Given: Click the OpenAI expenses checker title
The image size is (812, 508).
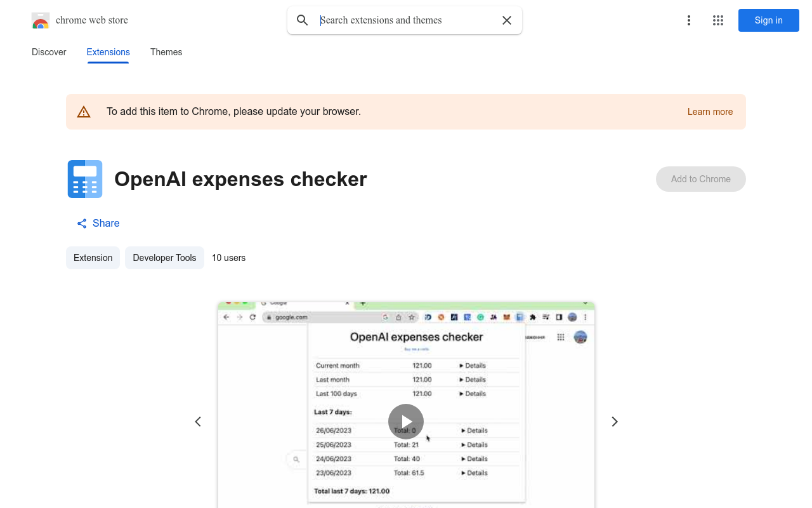Looking at the screenshot, I should (240, 179).
